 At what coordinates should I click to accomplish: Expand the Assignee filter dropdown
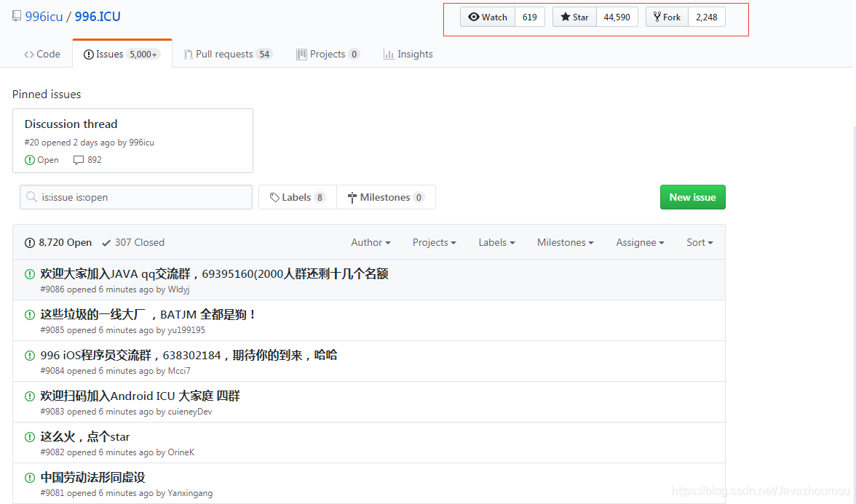pyautogui.click(x=641, y=242)
